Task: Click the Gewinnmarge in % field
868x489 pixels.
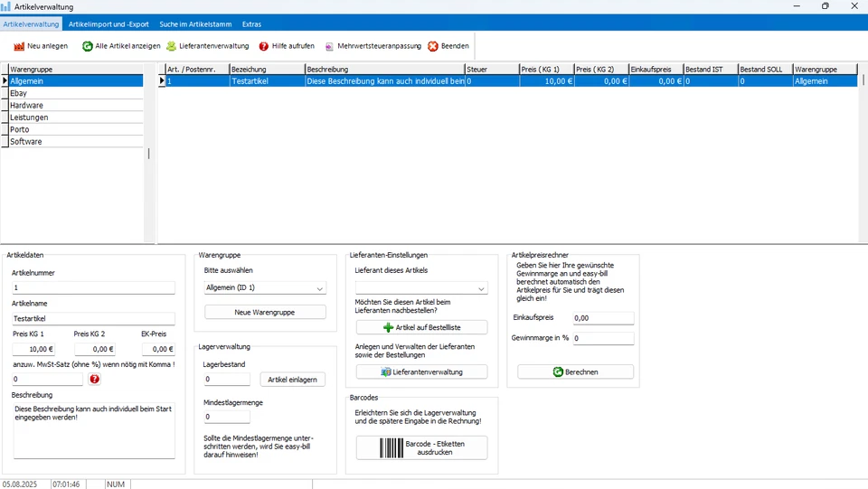Action: click(603, 338)
